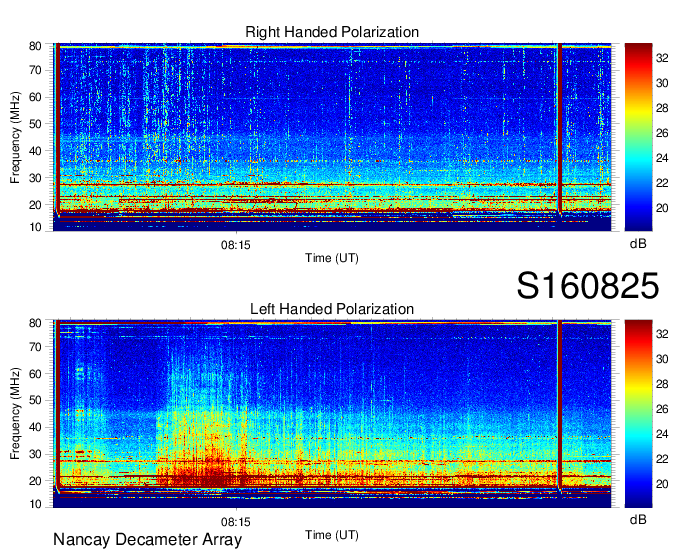Click the 10 frequency tick of the bottom plot

tap(35, 504)
